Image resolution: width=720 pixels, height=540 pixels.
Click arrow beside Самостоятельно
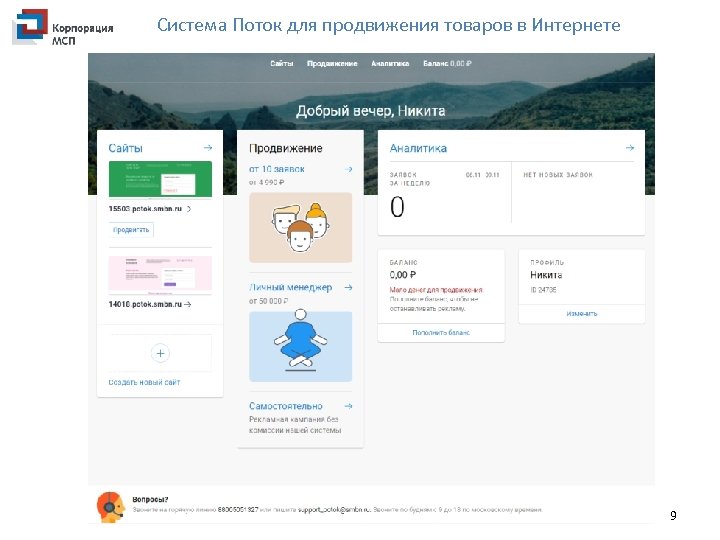point(349,406)
